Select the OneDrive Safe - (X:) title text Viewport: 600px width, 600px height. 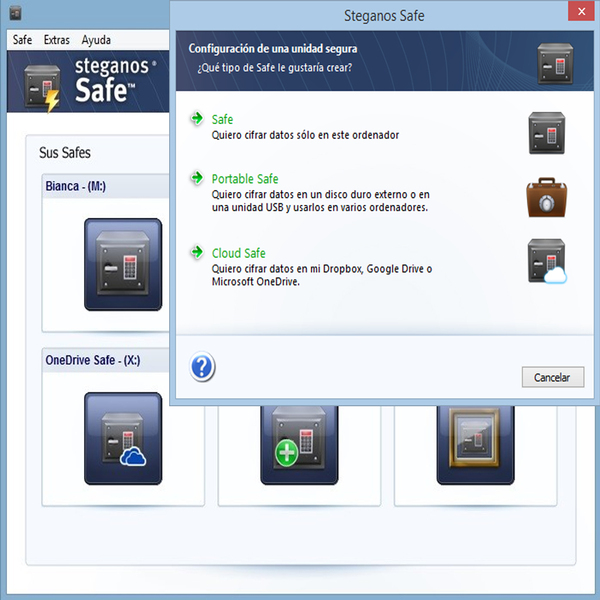coord(93,360)
